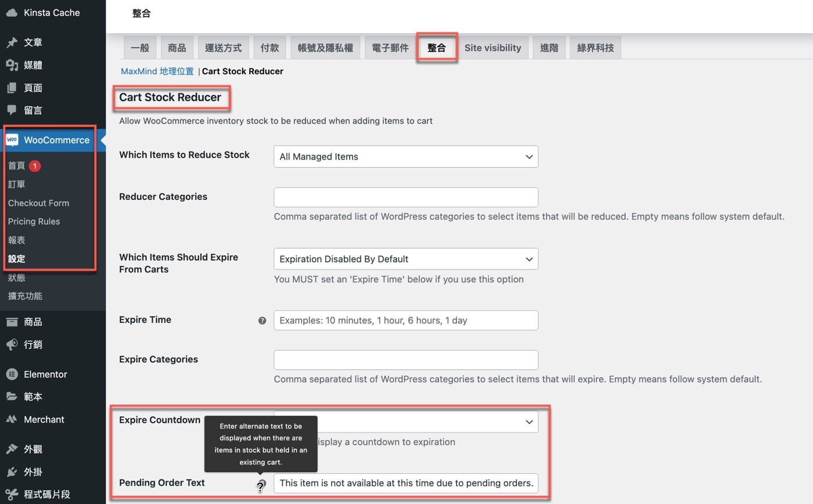This screenshot has width=813, height=504.
Task: Click the help icon next to Expire Time
Action: tap(262, 320)
